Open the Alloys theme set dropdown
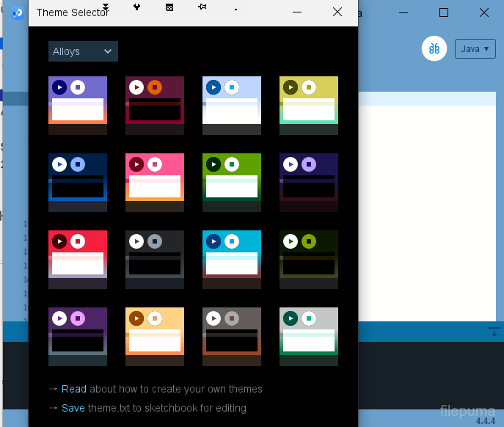The width and height of the screenshot is (504, 427). (83, 51)
